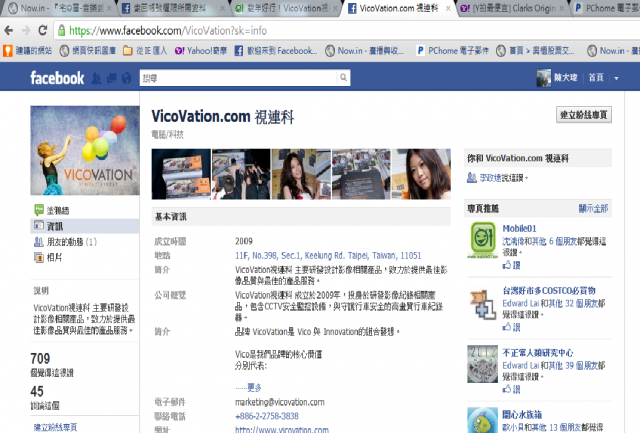The height and width of the screenshot is (433, 640).
Task: Click the address link 11F, No.398 Keelung Rd
Action: point(328,255)
